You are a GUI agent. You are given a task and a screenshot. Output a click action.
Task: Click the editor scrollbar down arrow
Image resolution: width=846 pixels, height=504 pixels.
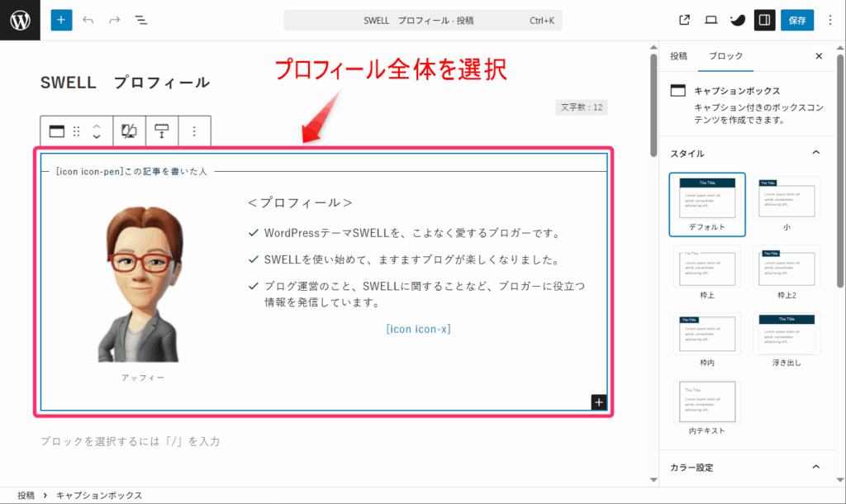click(x=654, y=479)
